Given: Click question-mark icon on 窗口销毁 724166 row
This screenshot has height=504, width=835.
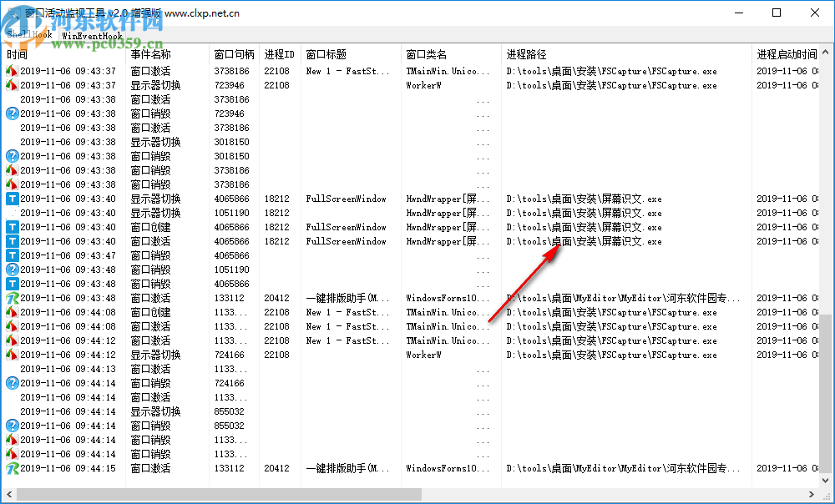Looking at the screenshot, I should [12, 383].
